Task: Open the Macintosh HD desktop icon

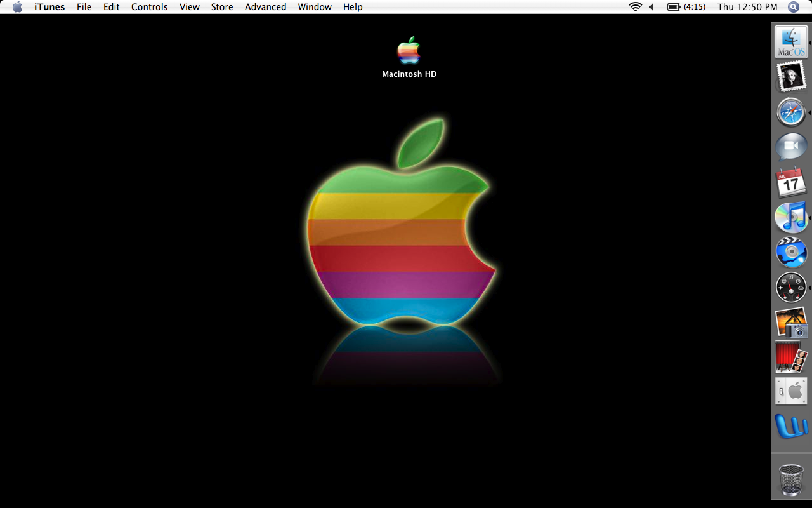Action: point(409,51)
